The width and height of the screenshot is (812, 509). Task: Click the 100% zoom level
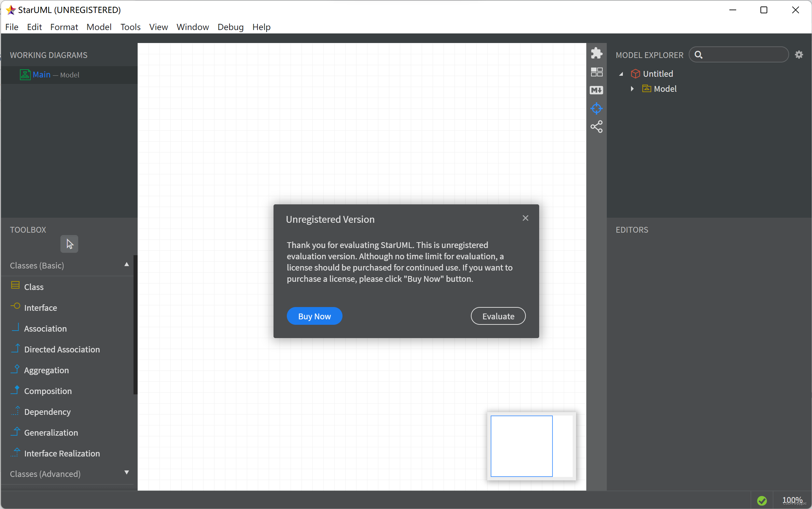point(792,500)
